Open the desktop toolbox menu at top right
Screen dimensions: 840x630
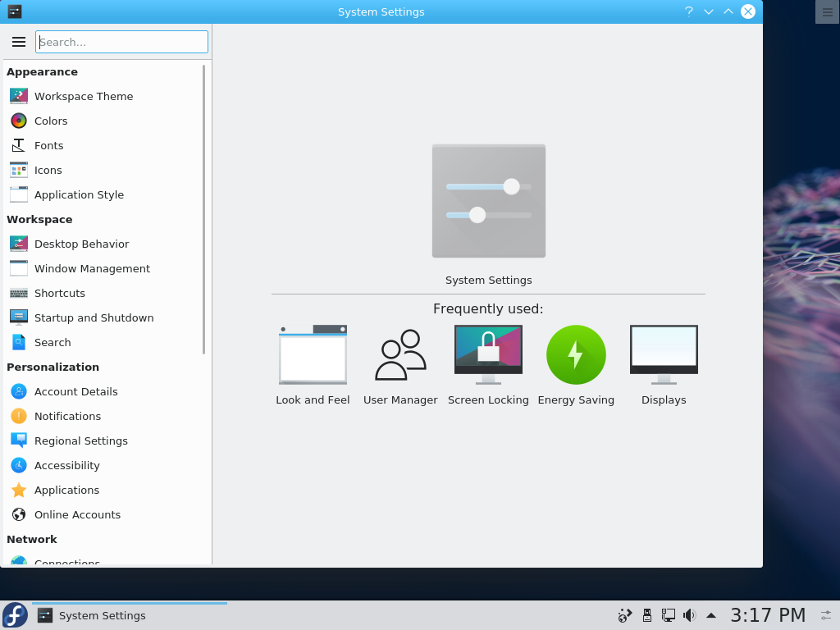[827, 11]
